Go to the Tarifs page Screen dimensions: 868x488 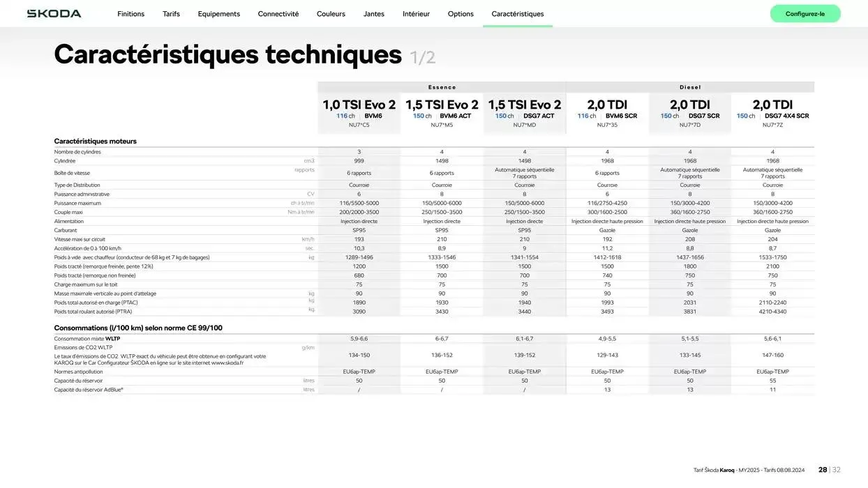(171, 13)
